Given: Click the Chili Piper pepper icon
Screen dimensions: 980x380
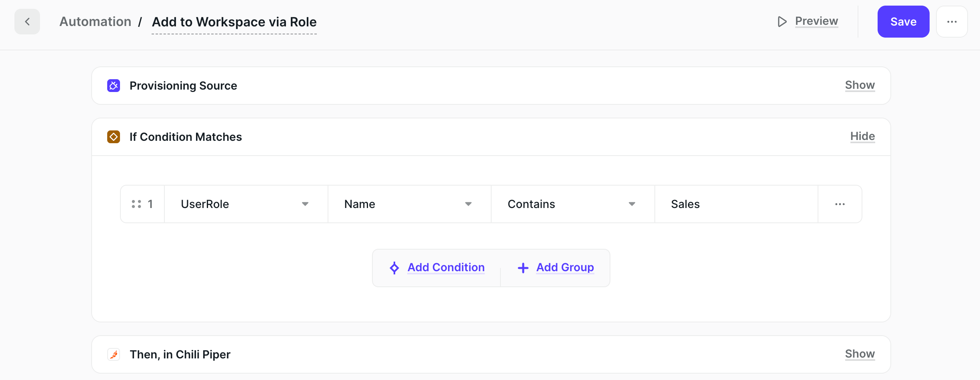Looking at the screenshot, I should pyautogui.click(x=114, y=354).
